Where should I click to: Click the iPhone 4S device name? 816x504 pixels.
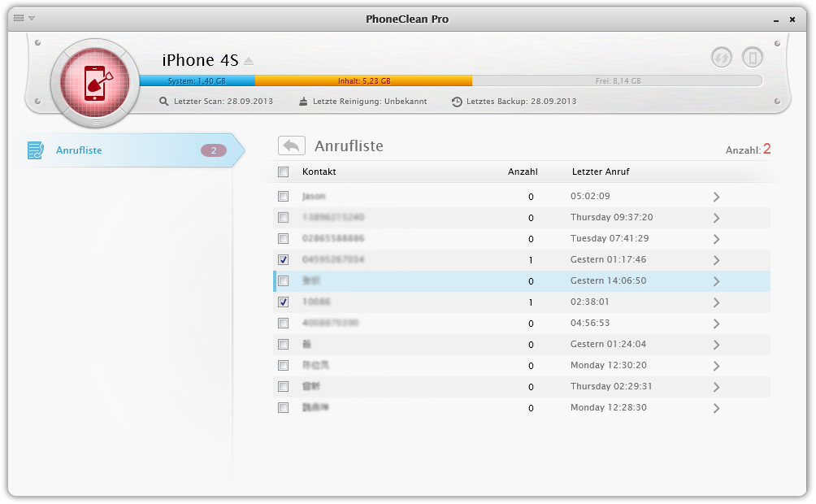click(201, 60)
